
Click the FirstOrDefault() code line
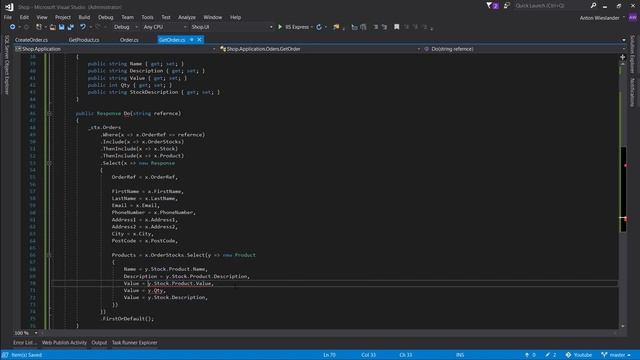point(127,319)
